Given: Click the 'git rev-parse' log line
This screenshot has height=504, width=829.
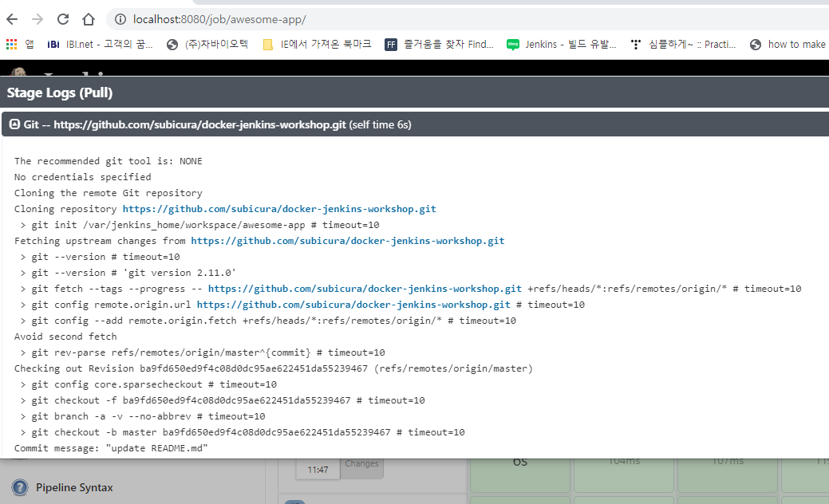Looking at the screenshot, I should coord(202,352).
